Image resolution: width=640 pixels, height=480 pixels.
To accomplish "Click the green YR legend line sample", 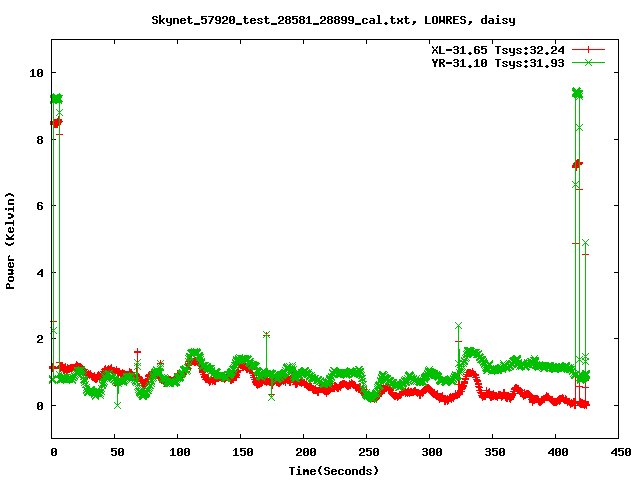I will click(588, 62).
